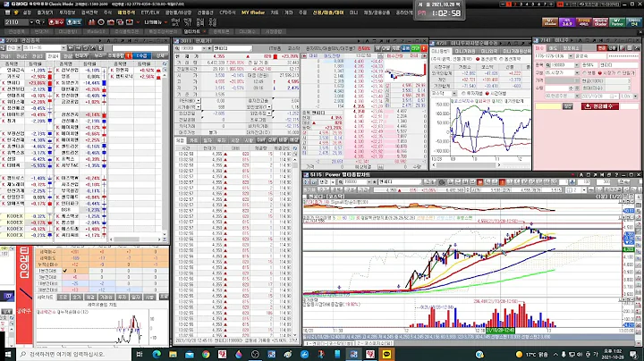Open the MY iRadar menu
Viewport: 644px width, 361px height.
pyautogui.click(x=253, y=13)
